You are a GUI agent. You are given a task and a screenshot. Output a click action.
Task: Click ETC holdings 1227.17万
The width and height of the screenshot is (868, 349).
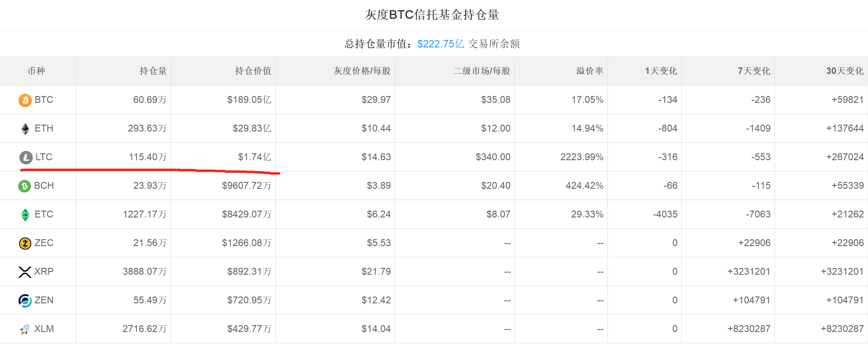coord(145,214)
